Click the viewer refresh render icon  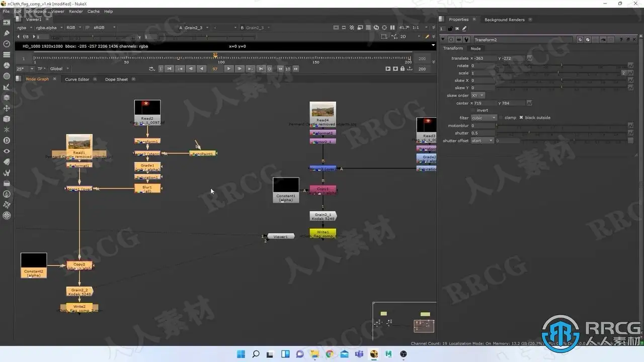pos(376,28)
